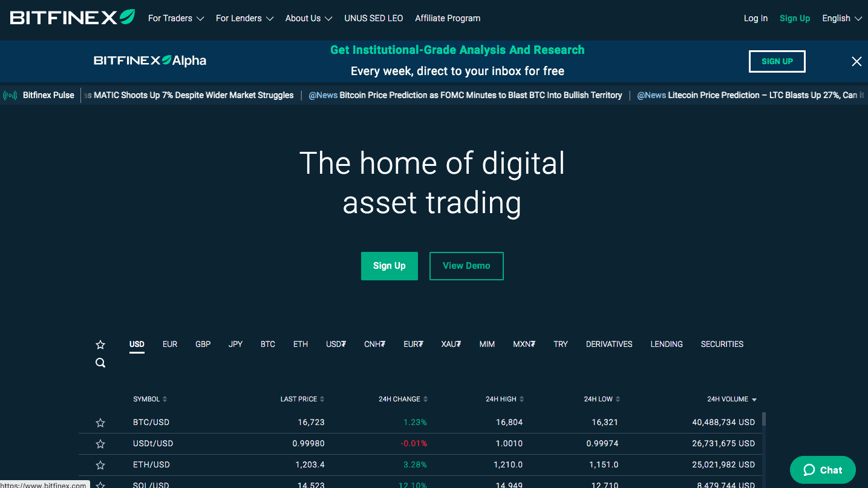Click the USDt/USD 24H low 0.99974
This screenshot has width=868, height=488.
coord(602,444)
